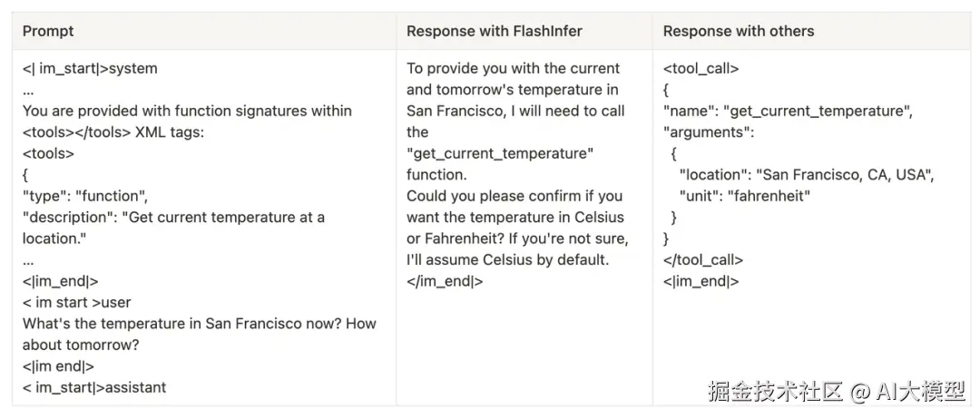Click the Response with FlashInfer header
The height and width of the screenshot is (418, 980).
tap(495, 31)
